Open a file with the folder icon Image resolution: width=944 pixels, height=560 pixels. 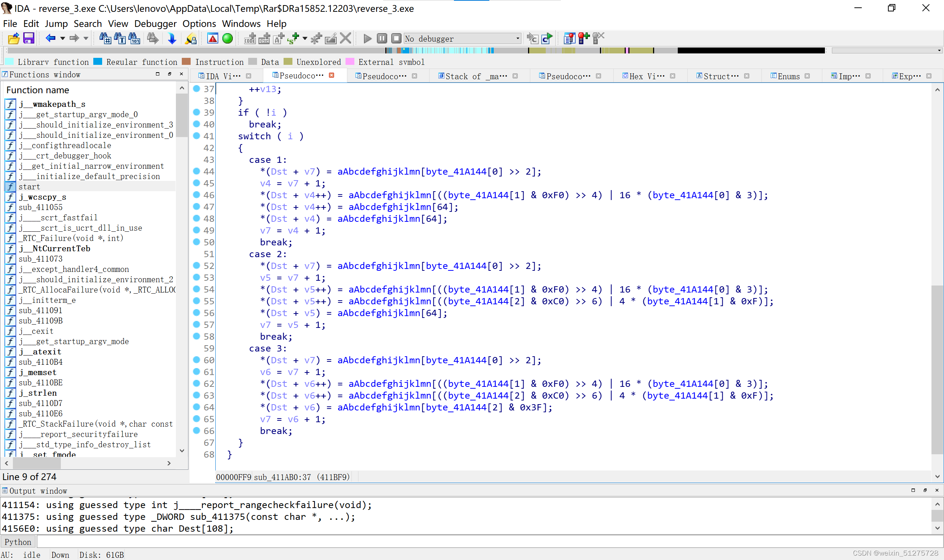[14, 38]
